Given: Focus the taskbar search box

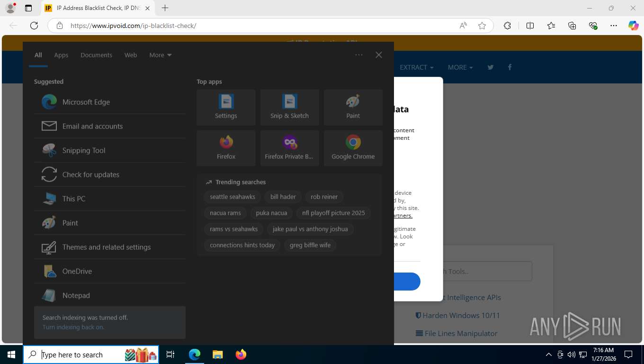Looking at the screenshot, I should [x=91, y=355].
